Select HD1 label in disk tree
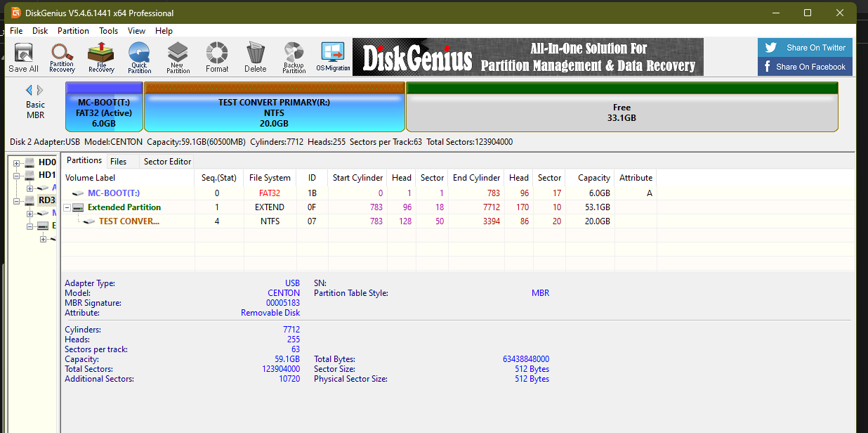The image size is (868, 433). coord(47,175)
